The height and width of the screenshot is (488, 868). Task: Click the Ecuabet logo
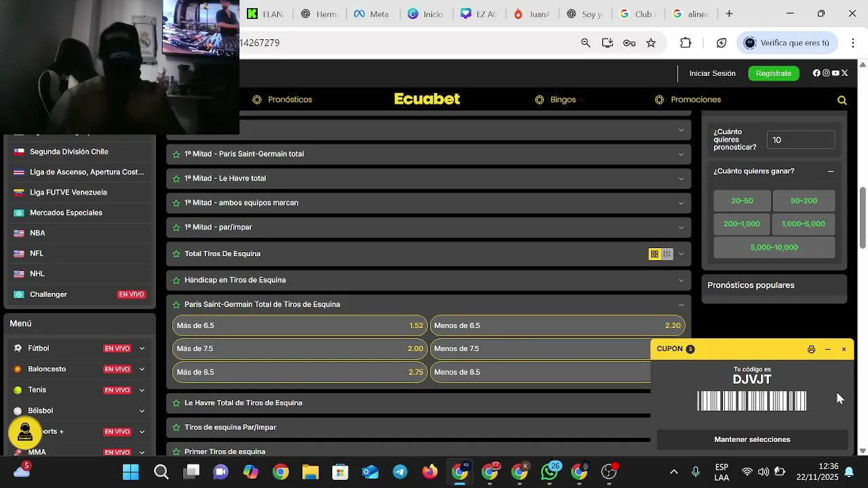pos(427,99)
